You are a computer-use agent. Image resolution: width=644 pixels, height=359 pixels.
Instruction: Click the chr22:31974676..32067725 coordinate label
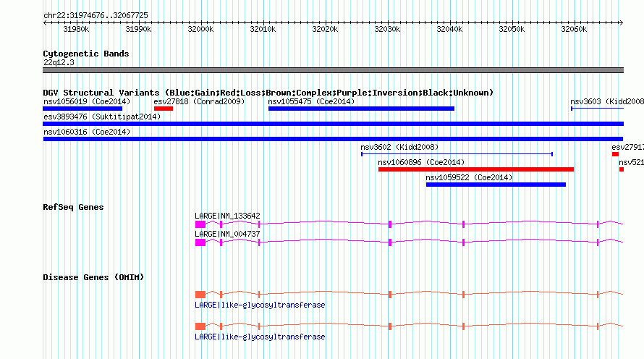coord(96,15)
